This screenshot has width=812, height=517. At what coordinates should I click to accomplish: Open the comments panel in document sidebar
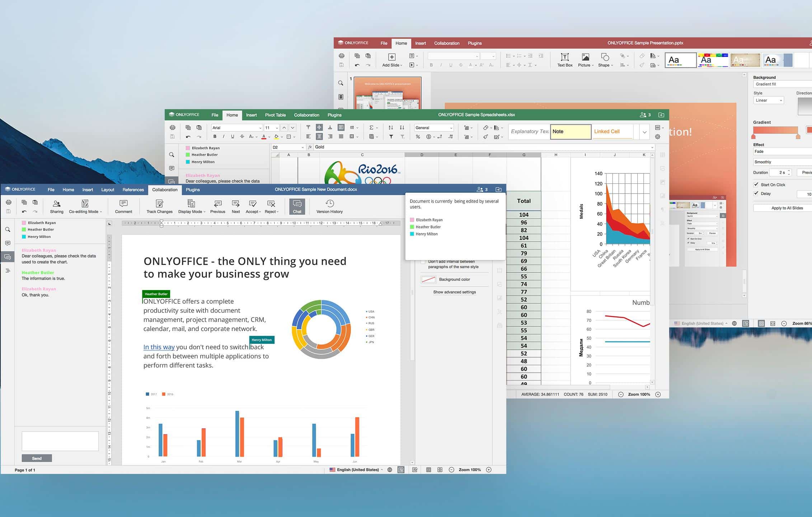coord(8,243)
